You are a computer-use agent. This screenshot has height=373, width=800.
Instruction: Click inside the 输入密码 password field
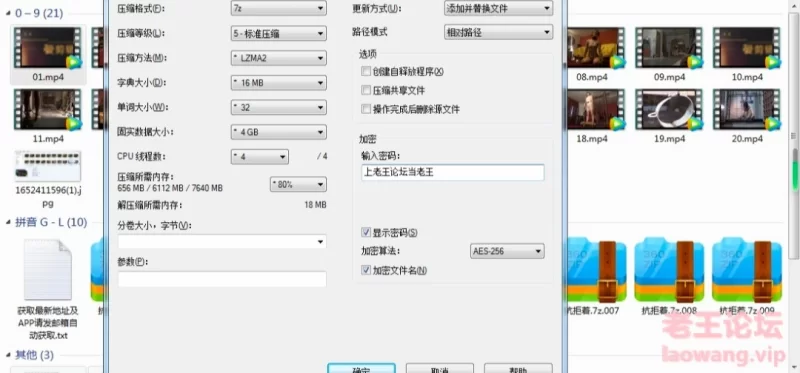[x=453, y=172]
